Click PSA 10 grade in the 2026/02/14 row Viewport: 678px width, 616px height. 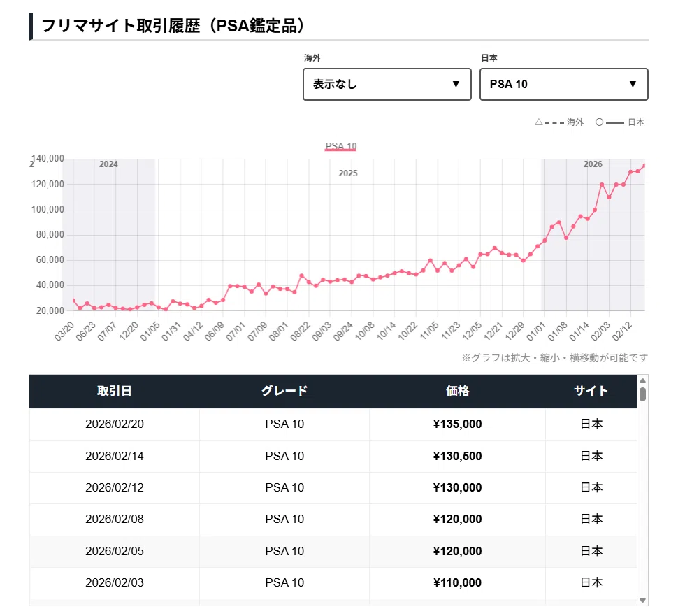tap(284, 456)
